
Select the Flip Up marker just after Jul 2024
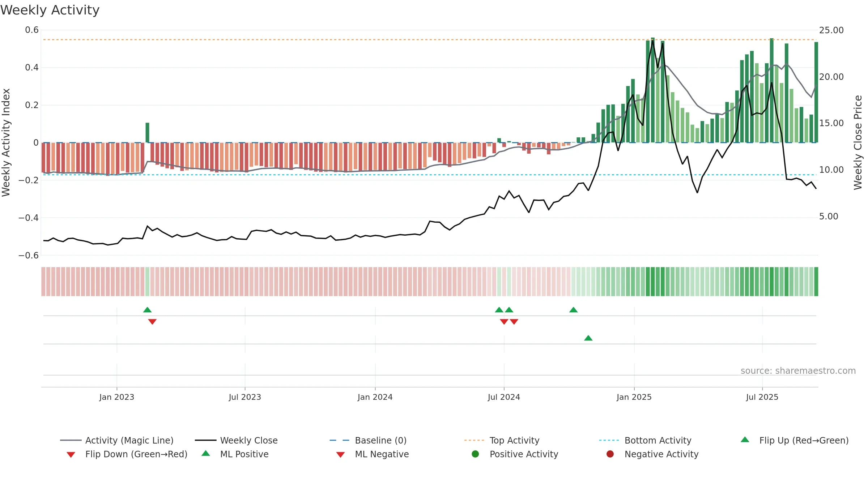pyautogui.click(x=509, y=310)
